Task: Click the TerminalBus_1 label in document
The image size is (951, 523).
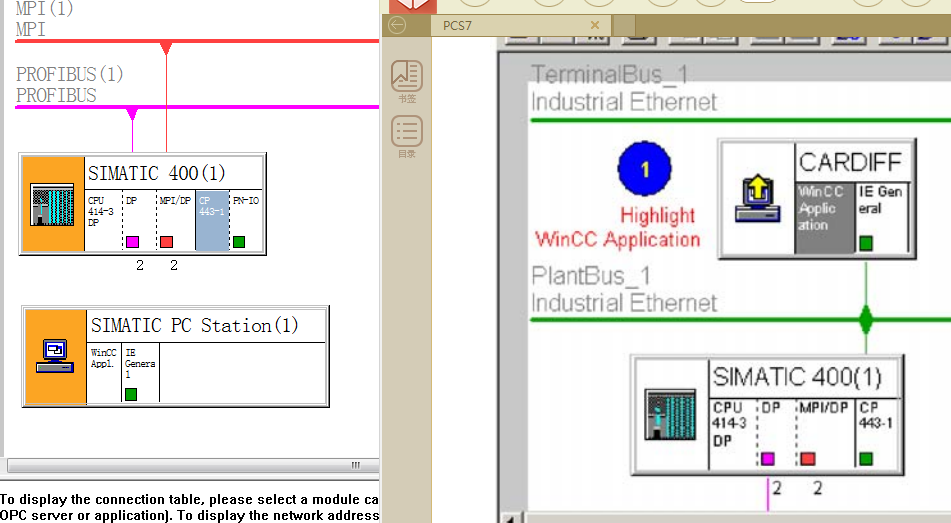Action: tap(610, 75)
